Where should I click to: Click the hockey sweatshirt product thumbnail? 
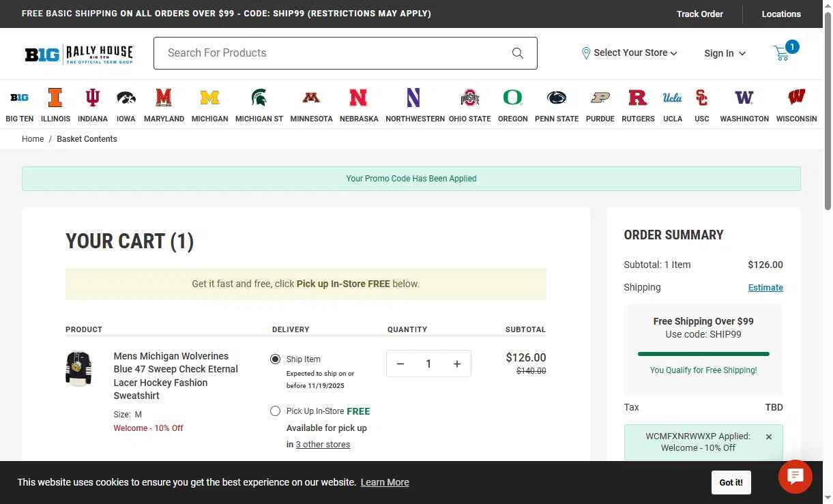coord(78,368)
